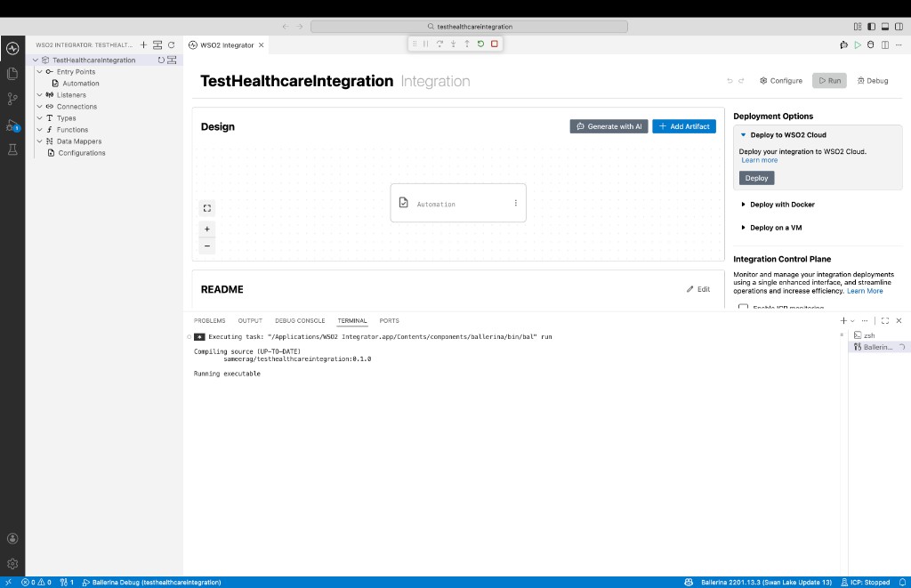Screen dimensions: 911x588
Task: Open the new terminal launch profile dropdown
Action: [x=852, y=321]
